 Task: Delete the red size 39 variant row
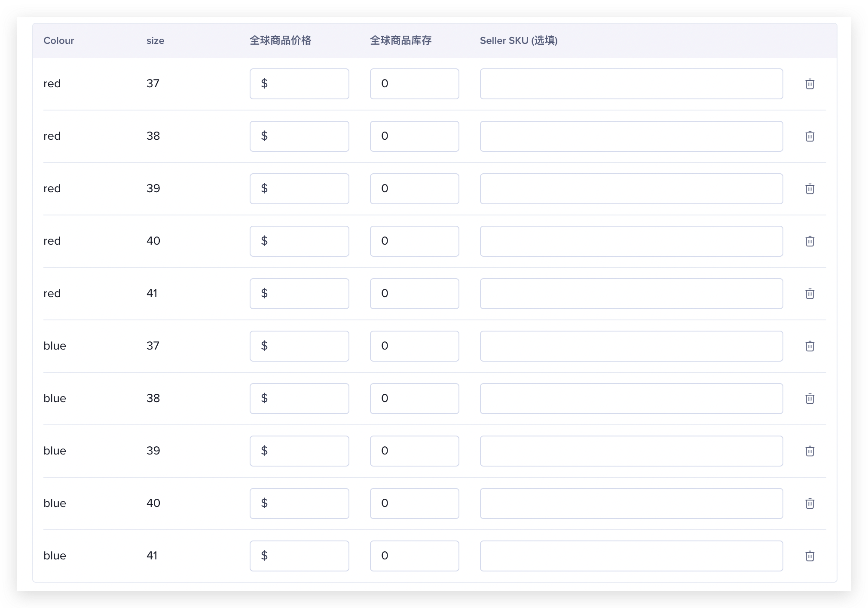coord(810,188)
